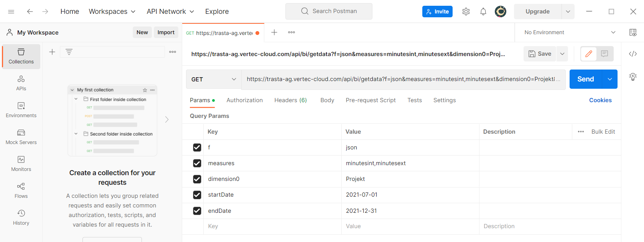This screenshot has height=242, width=644.
Task: Open the Flows sidebar section
Action: click(21, 191)
